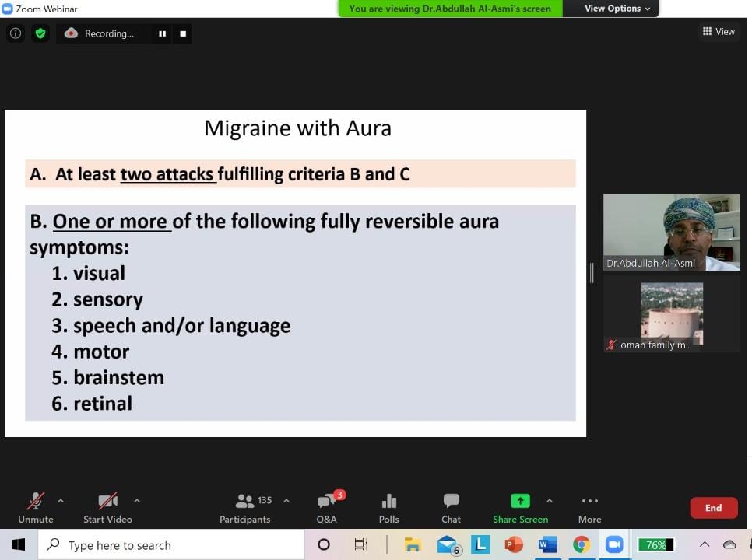
Task: Stop the cloud recording
Action: 183,33
